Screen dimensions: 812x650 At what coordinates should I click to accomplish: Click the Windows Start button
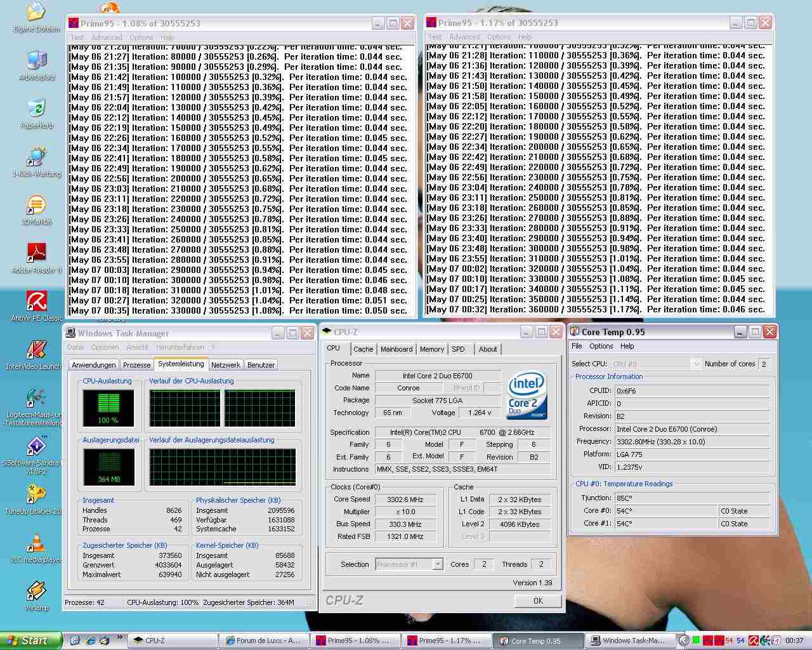[x=31, y=640]
